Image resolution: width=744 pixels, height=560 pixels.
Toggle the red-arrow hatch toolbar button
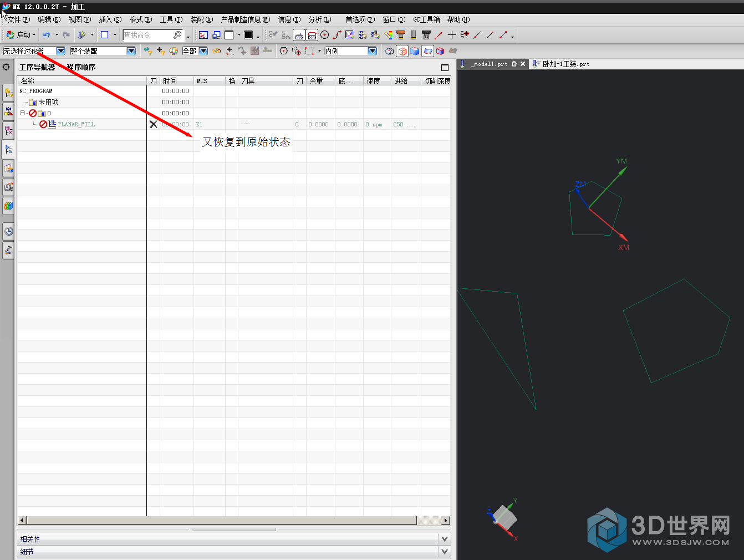coord(312,35)
